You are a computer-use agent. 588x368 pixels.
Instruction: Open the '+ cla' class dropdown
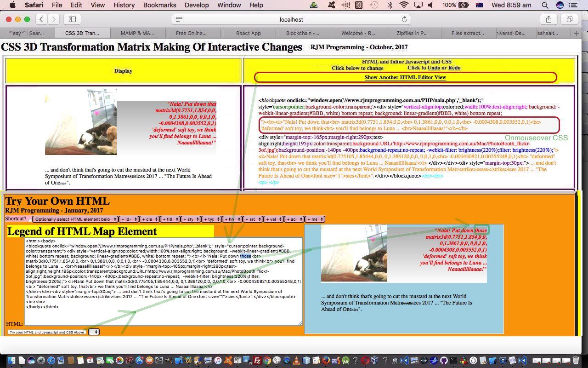point(150,219)
